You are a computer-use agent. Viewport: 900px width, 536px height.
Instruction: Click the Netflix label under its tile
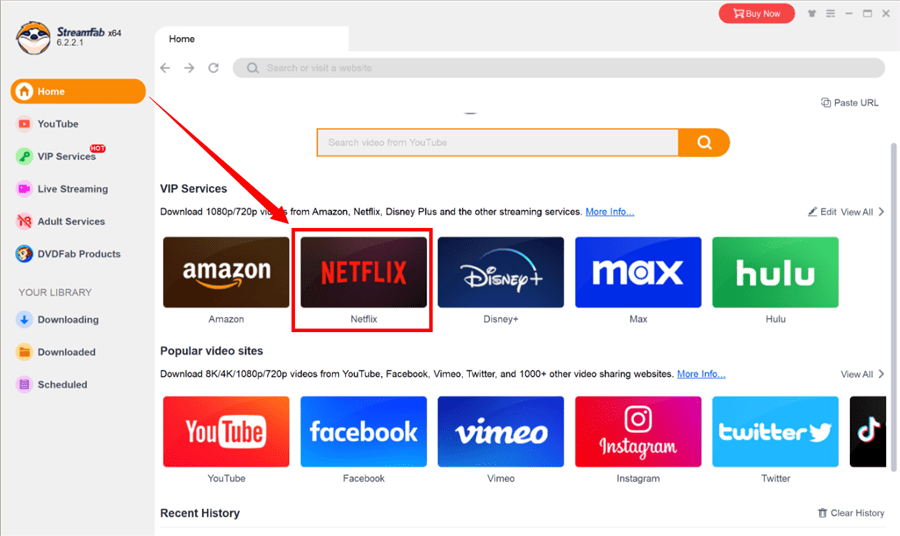click(x=364, y=319)
